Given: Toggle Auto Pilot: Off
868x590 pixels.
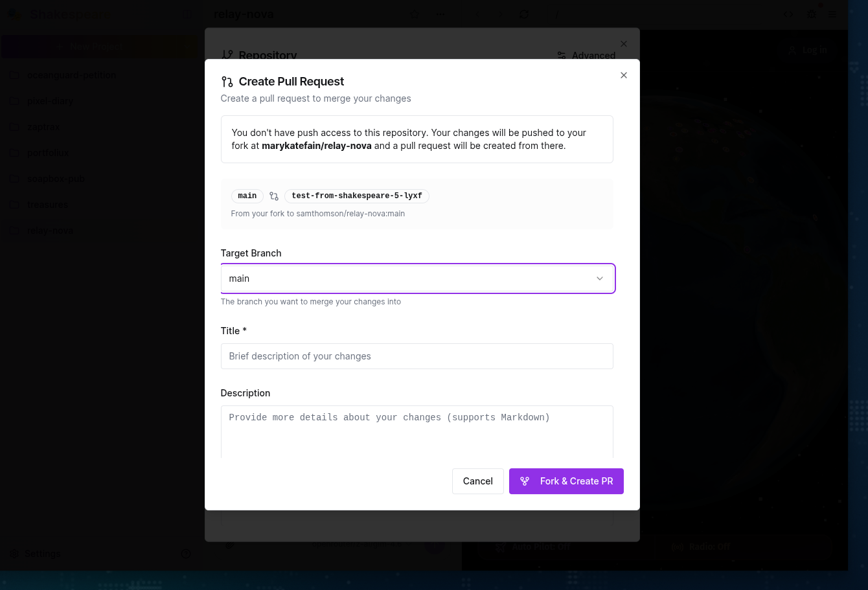Looking at the screenshot, I should 534,547.
